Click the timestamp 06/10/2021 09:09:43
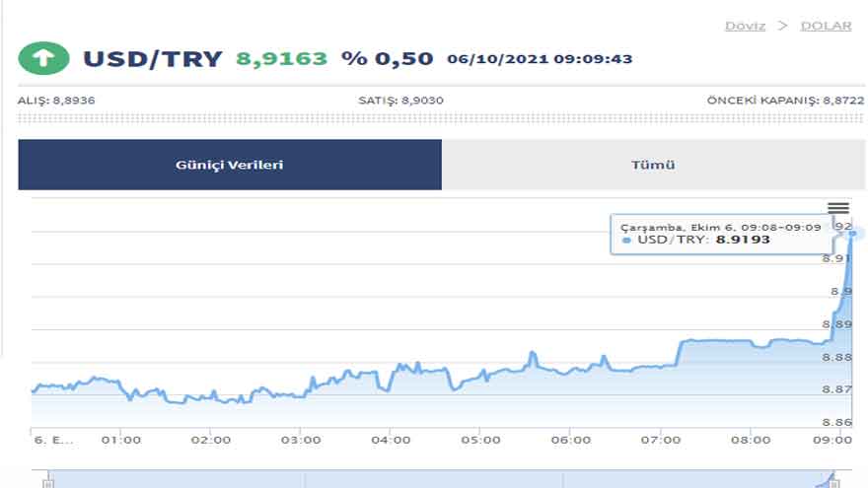868x488 pixels. pos(540,58)
